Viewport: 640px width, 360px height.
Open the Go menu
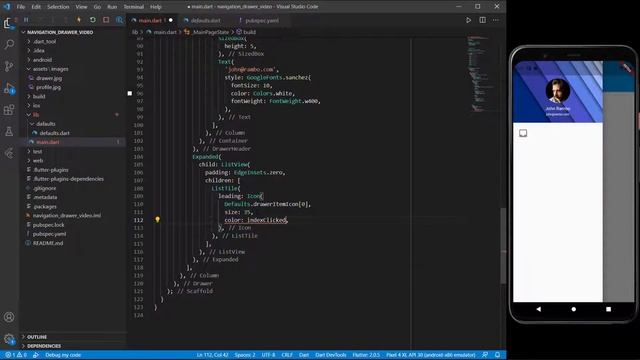tap(97, 7)
